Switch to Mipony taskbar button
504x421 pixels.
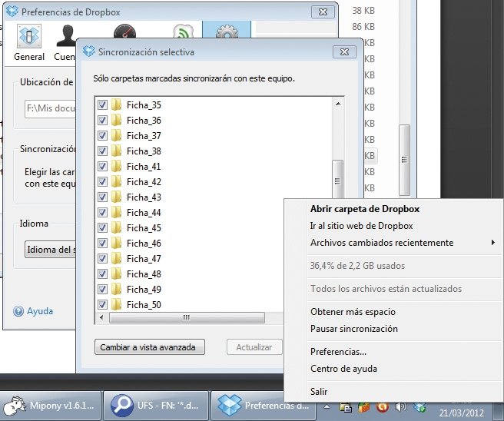click(x=50, y=406)
